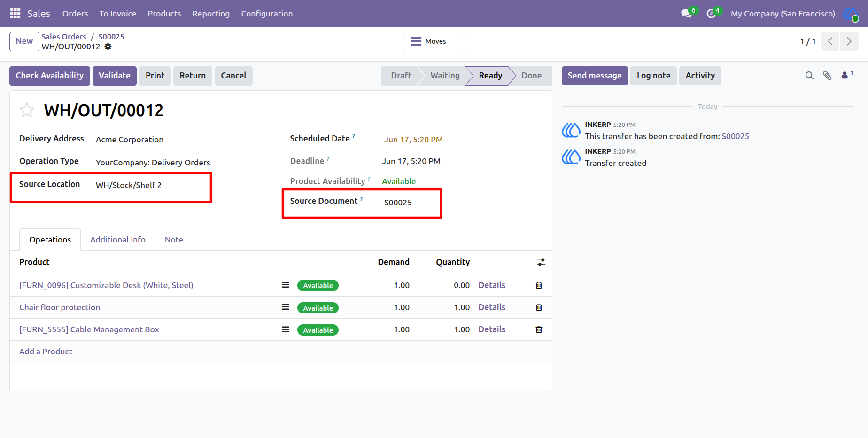Switch to the Note tab

click(174, 240)
